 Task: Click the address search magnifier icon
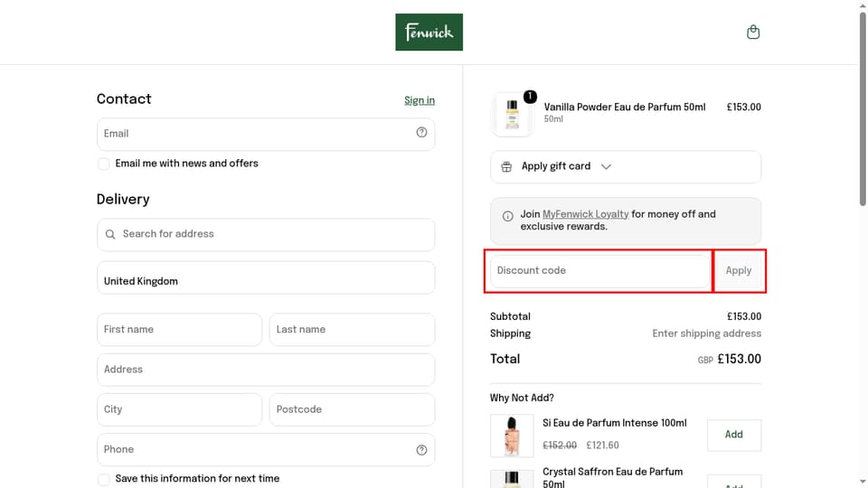coord(110,234)
